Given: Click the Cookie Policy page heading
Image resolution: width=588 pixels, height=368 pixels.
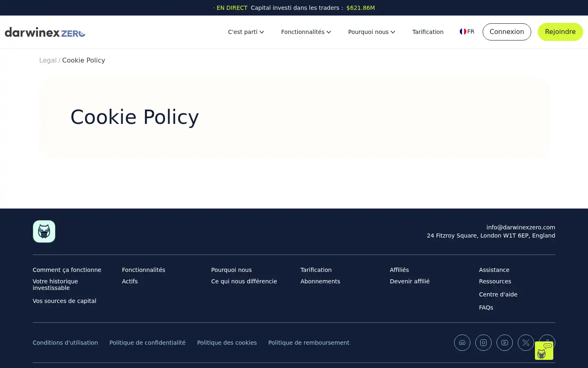Looking at the screenshot, I should click(x=135, y=117).
